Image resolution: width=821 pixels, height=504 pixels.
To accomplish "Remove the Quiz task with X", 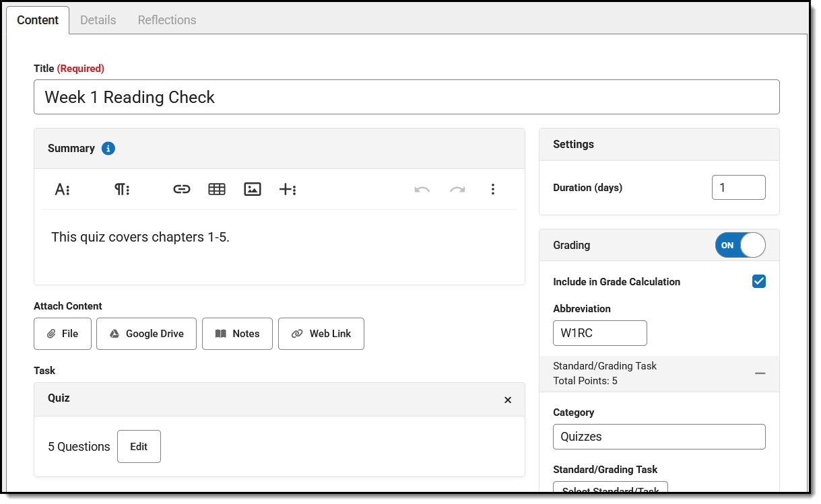I will point(508,400).
